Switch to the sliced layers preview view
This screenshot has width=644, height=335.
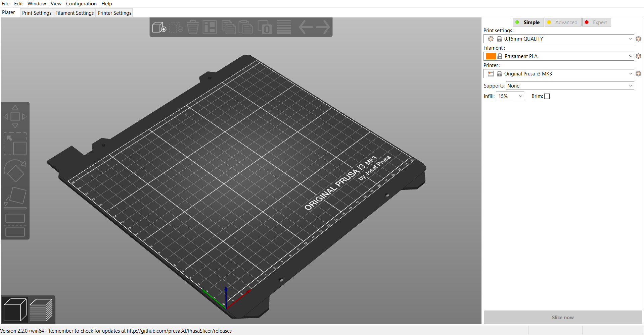[x=41, y=310]
